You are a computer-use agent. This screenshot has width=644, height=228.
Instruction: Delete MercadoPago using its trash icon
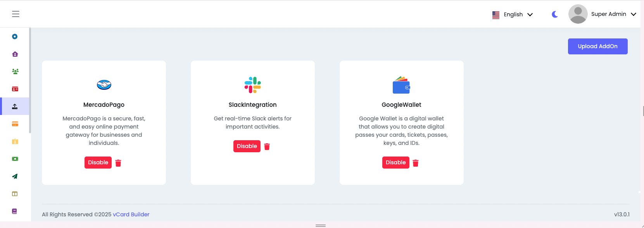(x=118, y=162)
